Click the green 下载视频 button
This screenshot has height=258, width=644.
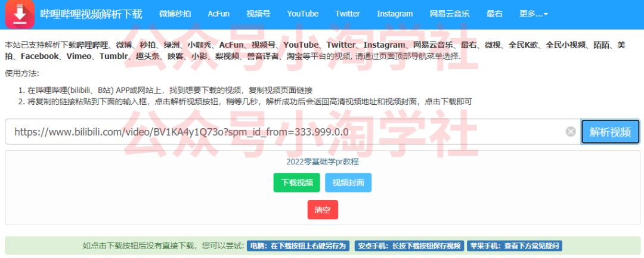coord(296,182)
